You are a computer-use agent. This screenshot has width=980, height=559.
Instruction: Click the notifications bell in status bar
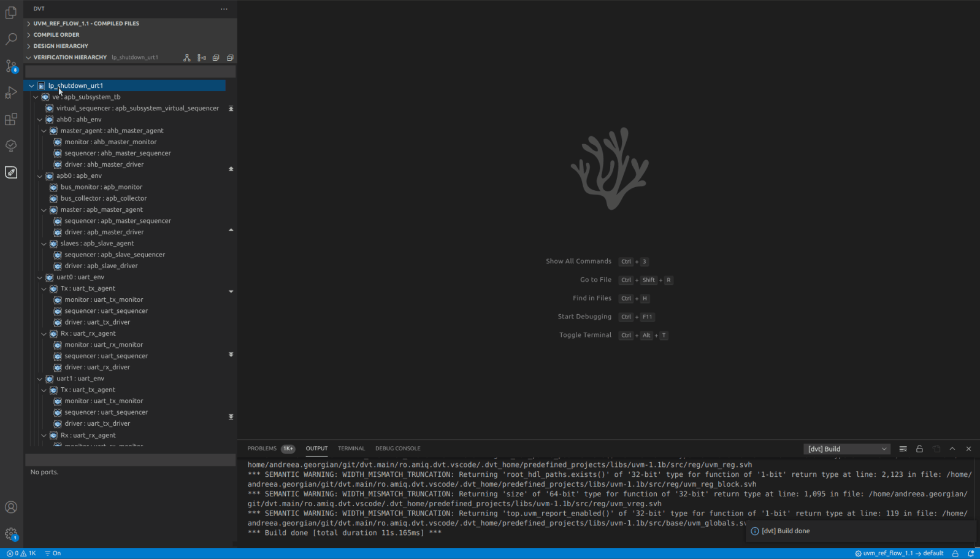tap(971, 553)
